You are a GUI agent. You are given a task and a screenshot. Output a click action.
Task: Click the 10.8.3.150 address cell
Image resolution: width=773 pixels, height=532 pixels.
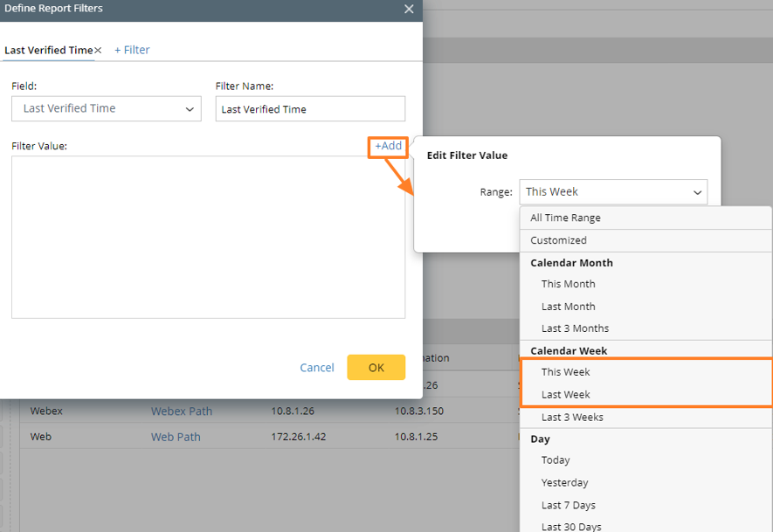419,411
